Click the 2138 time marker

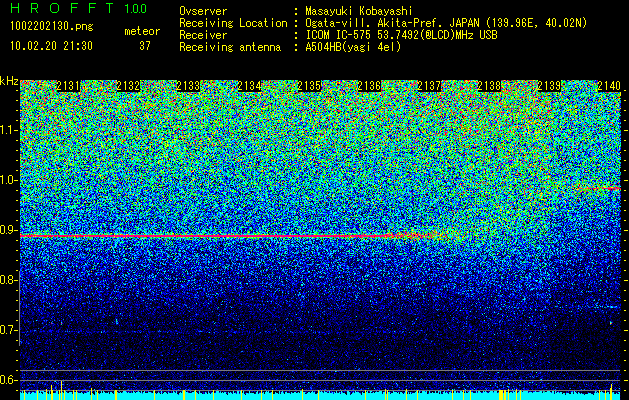pyautogui.click(x=489, y=86)
